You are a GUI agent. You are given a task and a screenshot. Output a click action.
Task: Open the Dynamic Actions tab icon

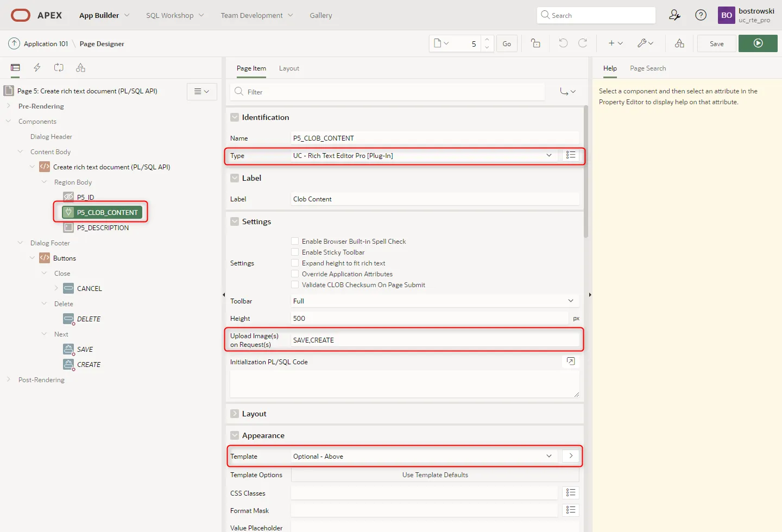(37, 68)
